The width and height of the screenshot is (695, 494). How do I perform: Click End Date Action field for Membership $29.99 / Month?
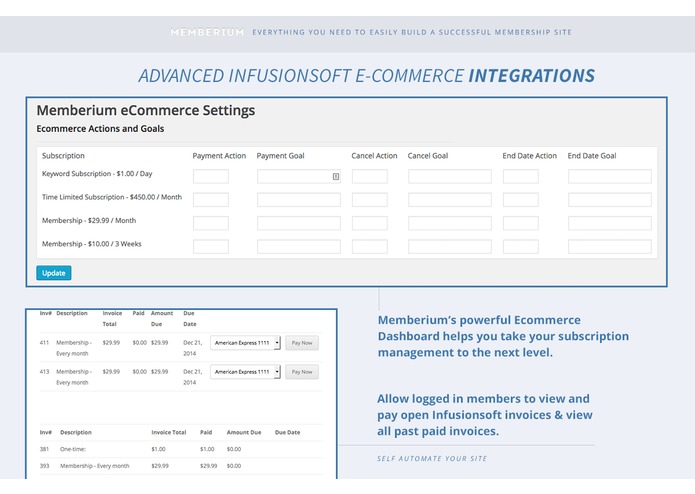(x=521, y=223)
